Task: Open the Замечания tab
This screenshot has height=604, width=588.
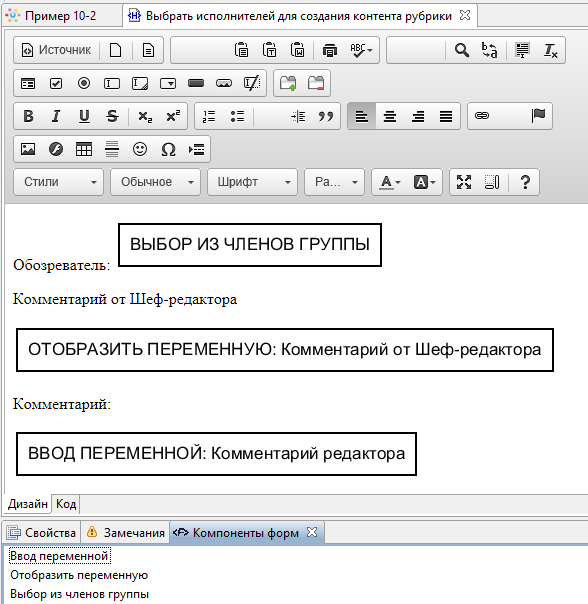Action: [126, 533]
